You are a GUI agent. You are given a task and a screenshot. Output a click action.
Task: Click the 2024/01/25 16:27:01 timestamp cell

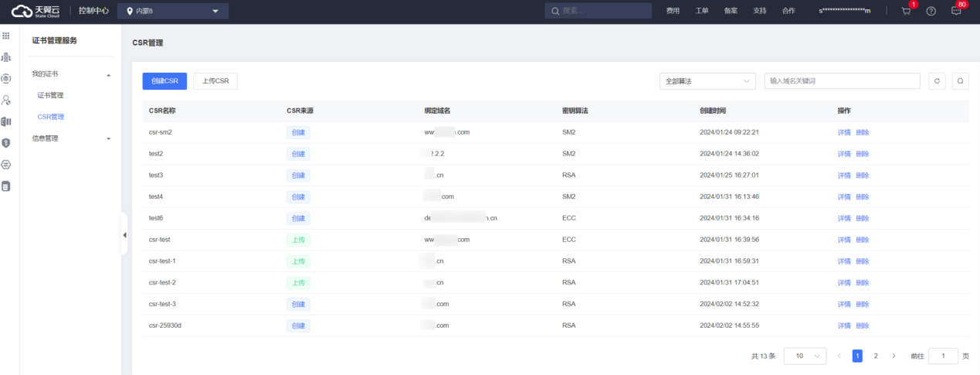pos(729,176)
